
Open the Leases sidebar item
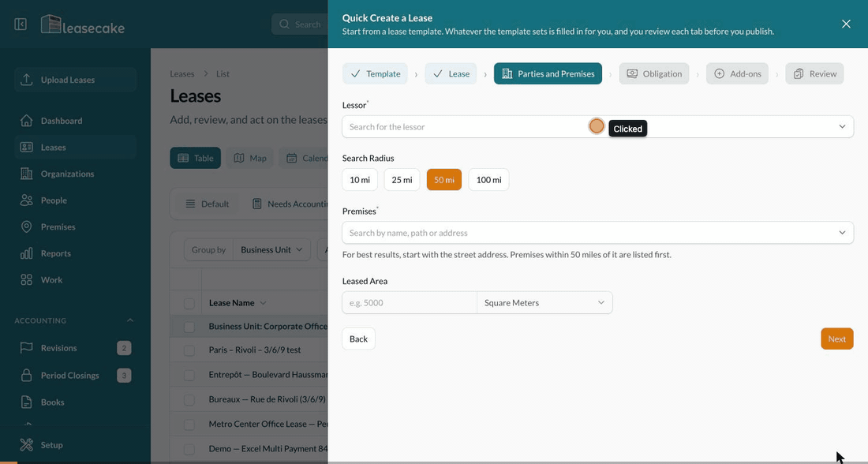coord(75,148)
